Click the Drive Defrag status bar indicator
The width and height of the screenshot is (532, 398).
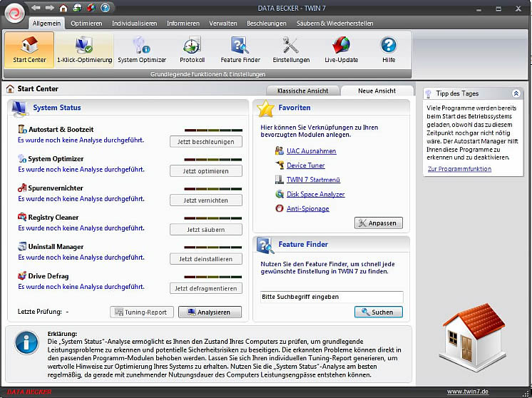click(213, 277)
